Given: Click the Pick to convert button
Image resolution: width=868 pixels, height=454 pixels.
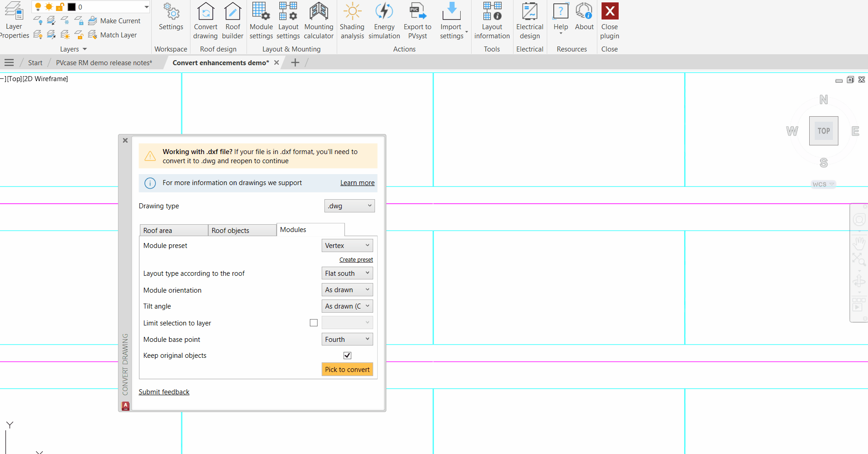Looking at the screenshot, I should click(x=347, y=369).
